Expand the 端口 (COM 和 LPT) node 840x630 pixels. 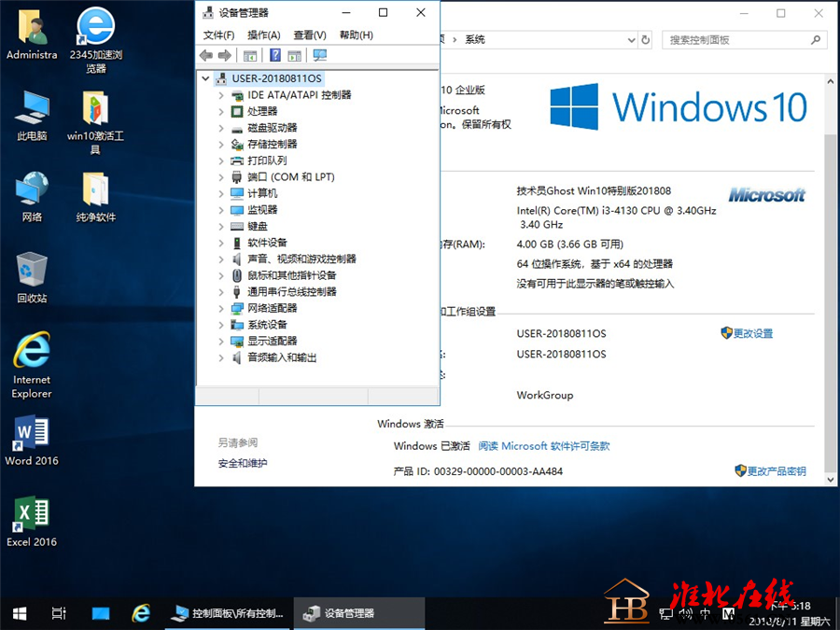click(x=221, y=177)
